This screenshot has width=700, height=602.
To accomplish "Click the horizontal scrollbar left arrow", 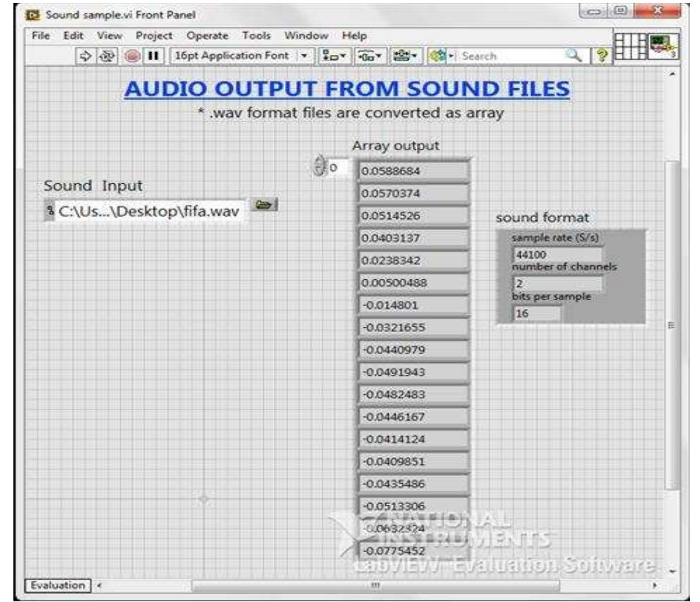I will [99, 585].
